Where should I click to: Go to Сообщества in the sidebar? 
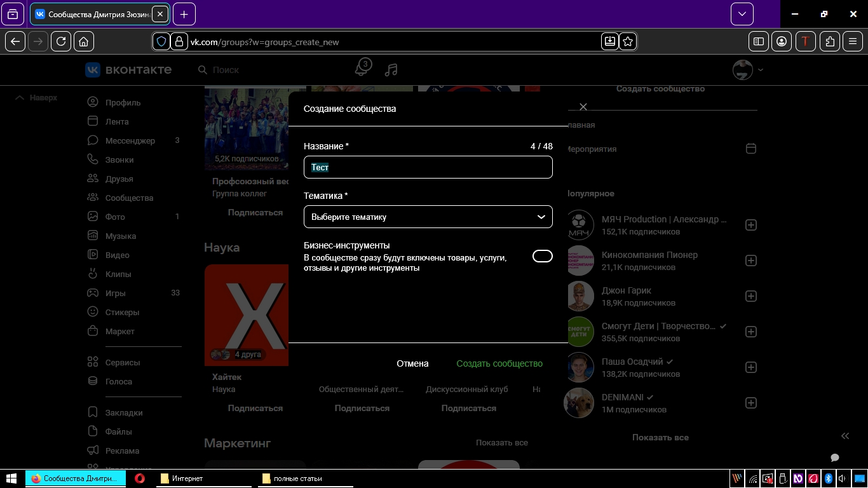pyautogui.click(x=129, y=198)
